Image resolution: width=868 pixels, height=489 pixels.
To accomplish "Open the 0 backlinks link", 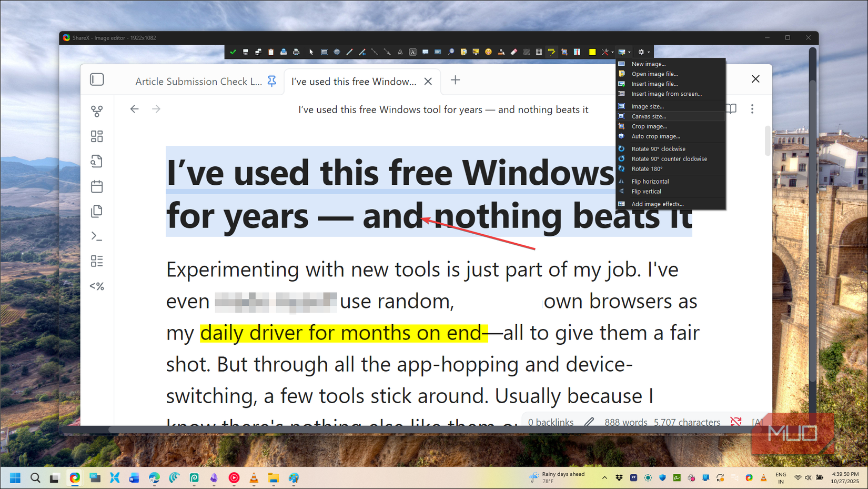I will [x=550, y=422].
